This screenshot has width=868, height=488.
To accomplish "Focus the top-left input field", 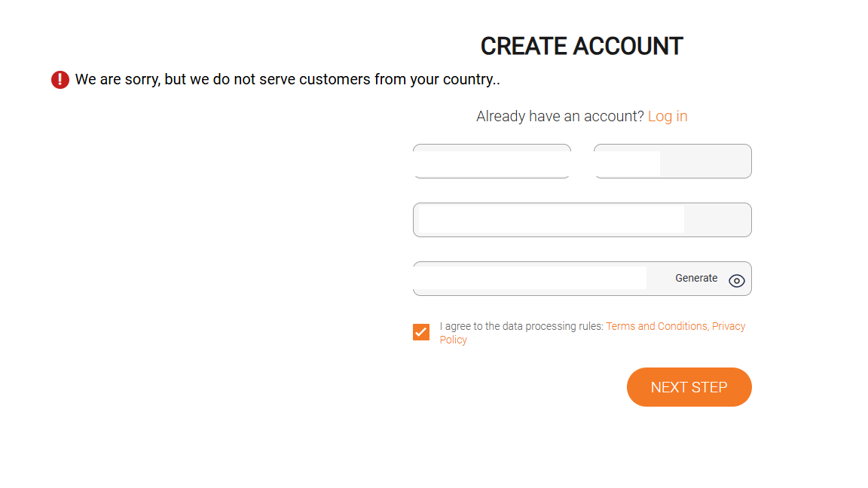I will pyautogui.click(x=491, y=161).
